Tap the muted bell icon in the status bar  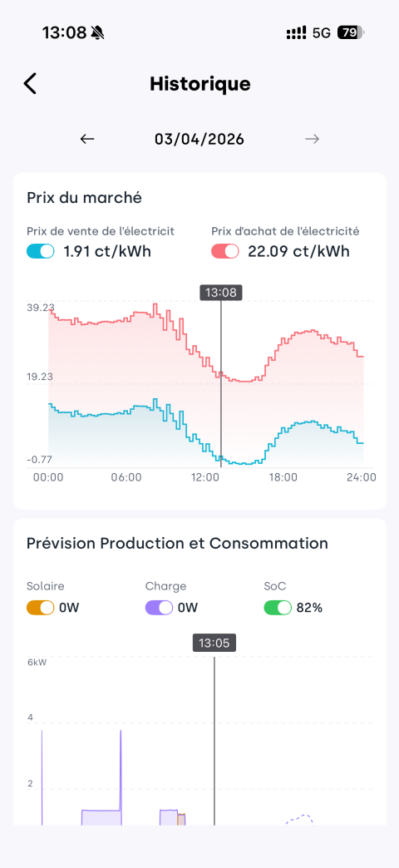(x=98, y=33)
